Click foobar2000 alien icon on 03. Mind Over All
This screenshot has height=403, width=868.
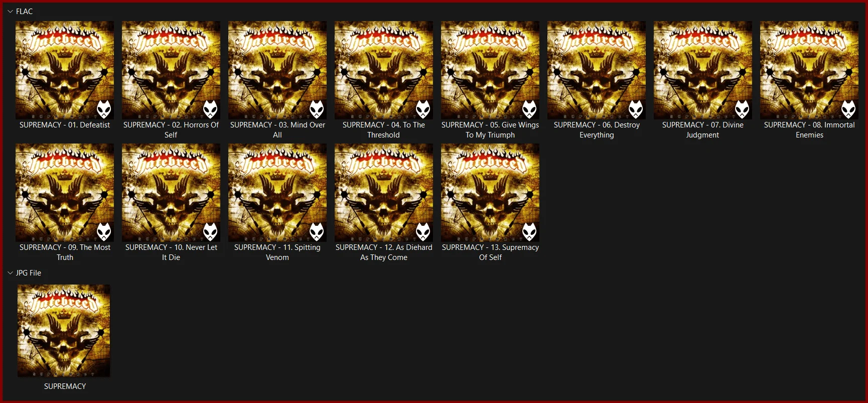pos(317,109)
